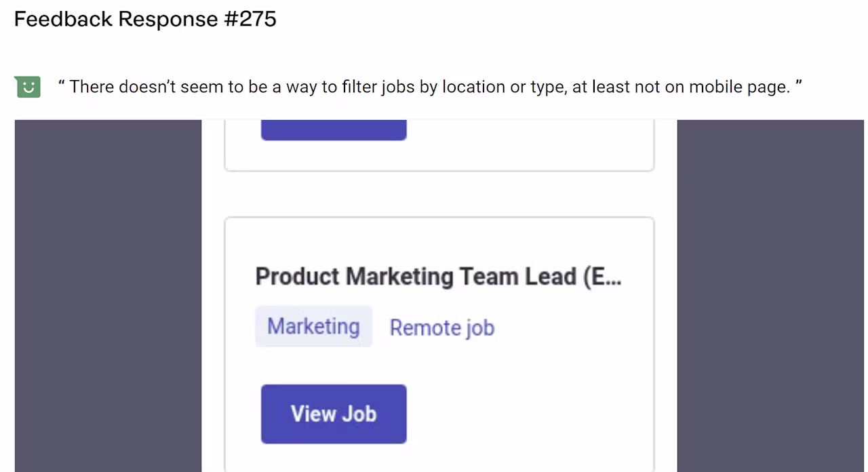The width and height of the screenshot is (868, 472).
Task: Click the feedback quote about filtering jobs
Action: tap(431, 87)
